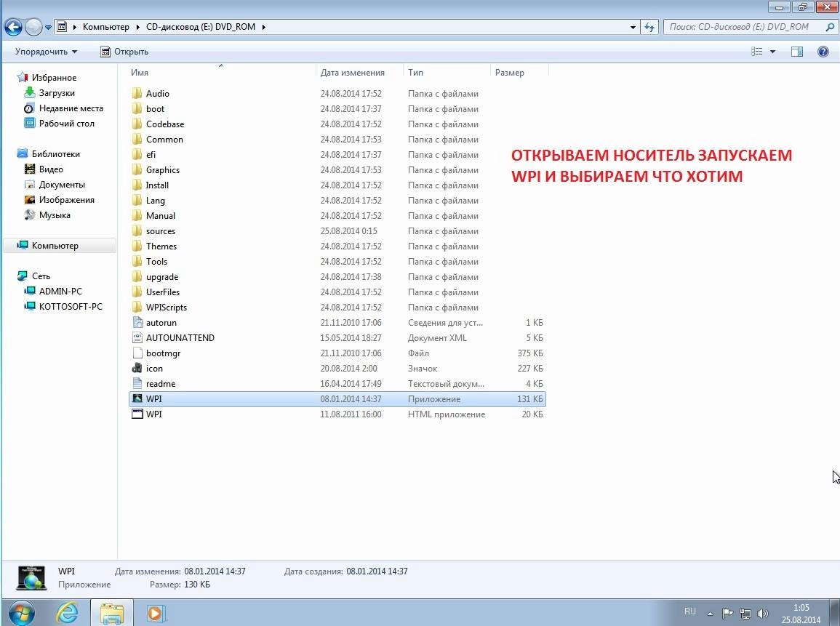Select the autorun setup info file
Screen dimensions: 840x626
(x=337, y=322)
